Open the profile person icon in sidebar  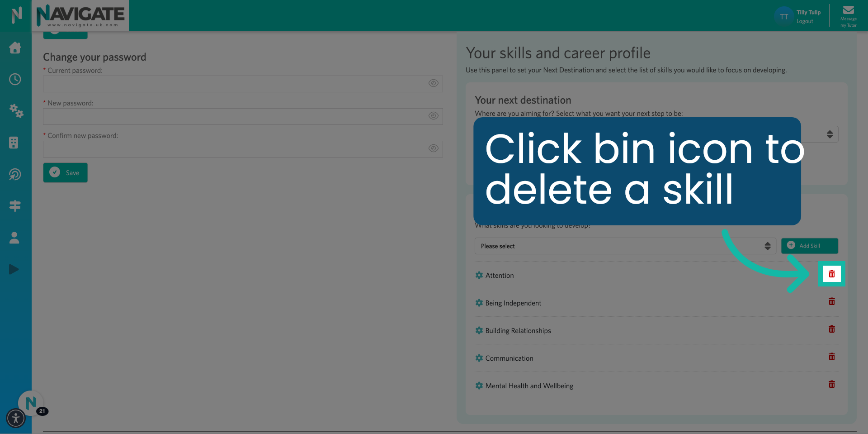[14, 238]
